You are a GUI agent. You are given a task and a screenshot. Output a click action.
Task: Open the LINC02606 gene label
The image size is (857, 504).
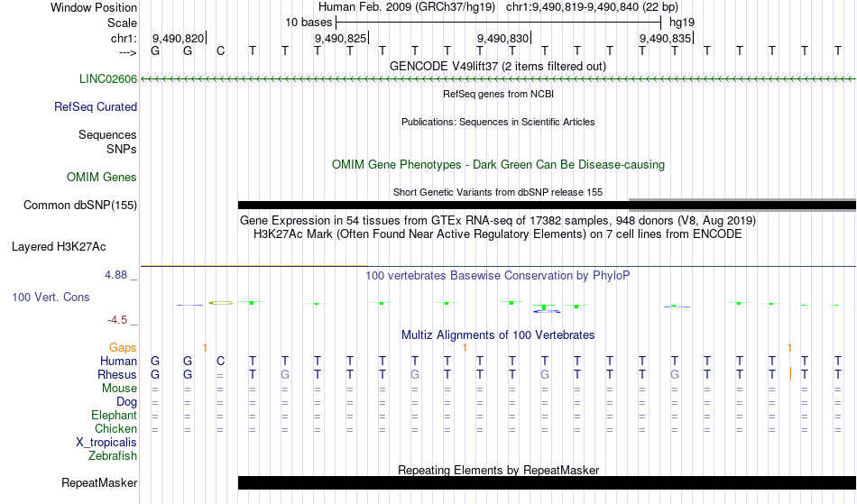click(108, 79)
